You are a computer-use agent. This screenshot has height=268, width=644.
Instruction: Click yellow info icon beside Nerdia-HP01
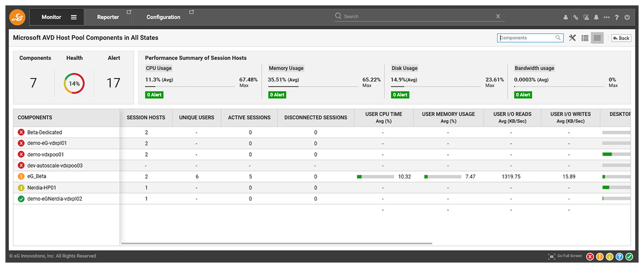click(21, 188)
